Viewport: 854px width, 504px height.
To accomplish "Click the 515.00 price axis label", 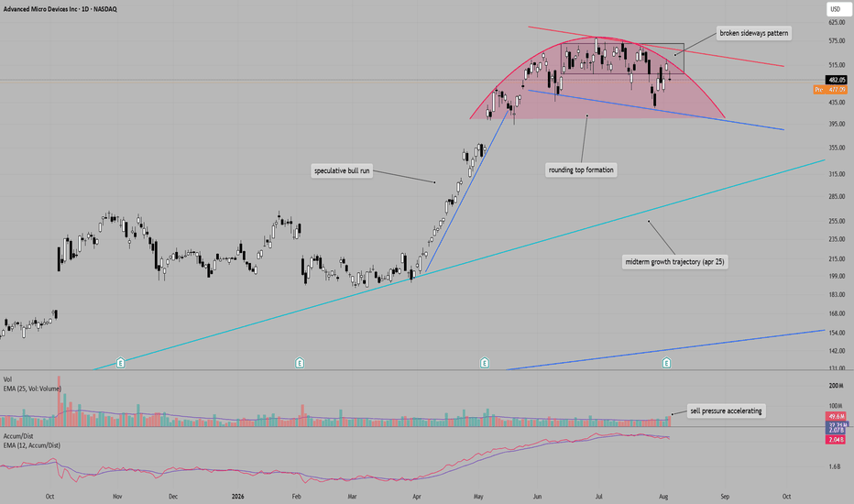I will click(837, 65).
